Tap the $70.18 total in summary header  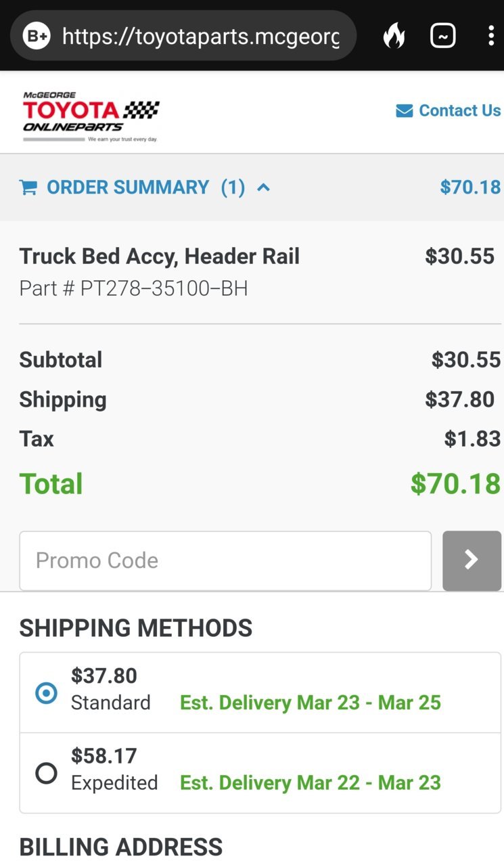click(470, 187)
